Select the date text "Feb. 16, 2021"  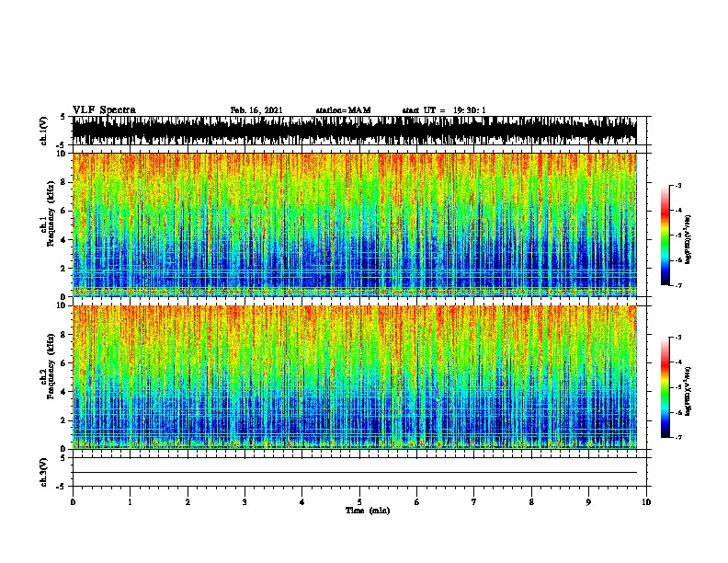pyautogui.click(x=256, y=110)
